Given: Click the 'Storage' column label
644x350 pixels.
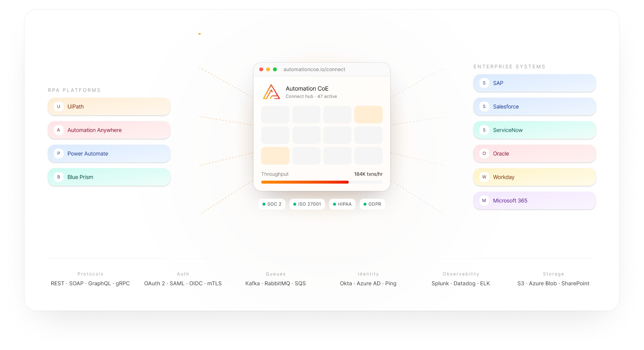Looking at the screenshot, I should 553,274.
